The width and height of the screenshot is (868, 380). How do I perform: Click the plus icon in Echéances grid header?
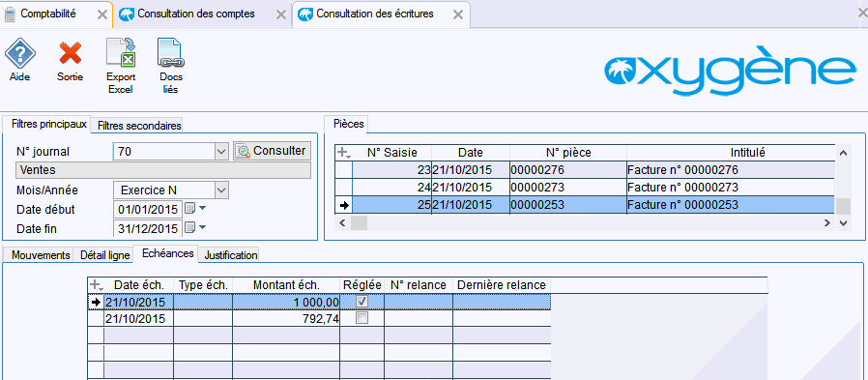(x=97, y=284)
